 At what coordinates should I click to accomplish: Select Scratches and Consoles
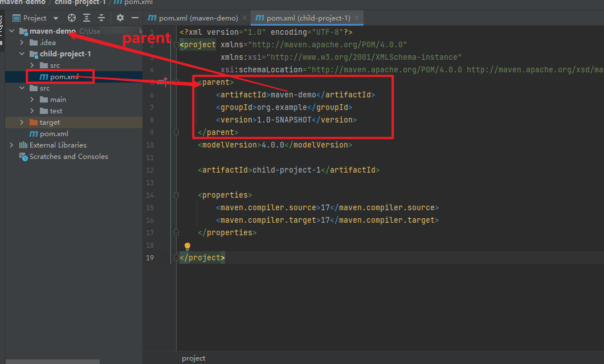click(x=68, y=157)
